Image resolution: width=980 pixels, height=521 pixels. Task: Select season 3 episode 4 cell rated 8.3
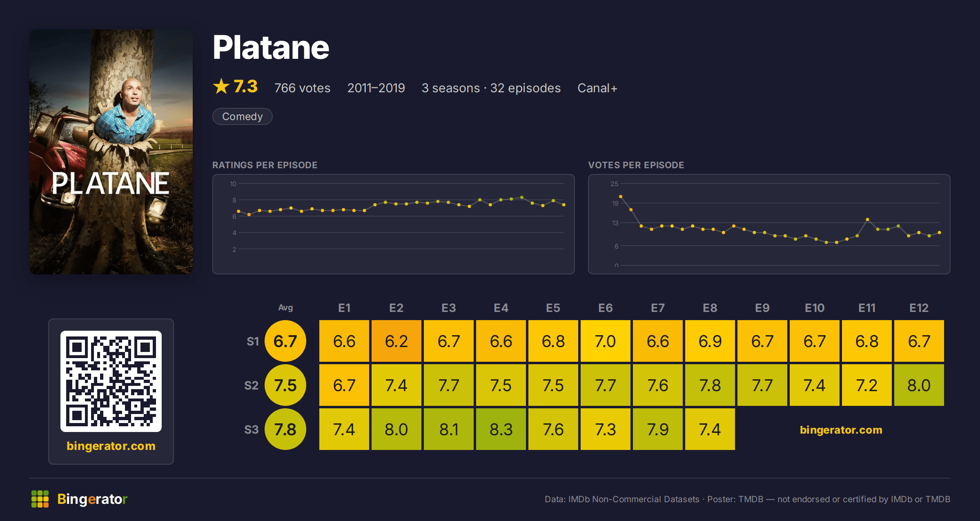point(501,429)
